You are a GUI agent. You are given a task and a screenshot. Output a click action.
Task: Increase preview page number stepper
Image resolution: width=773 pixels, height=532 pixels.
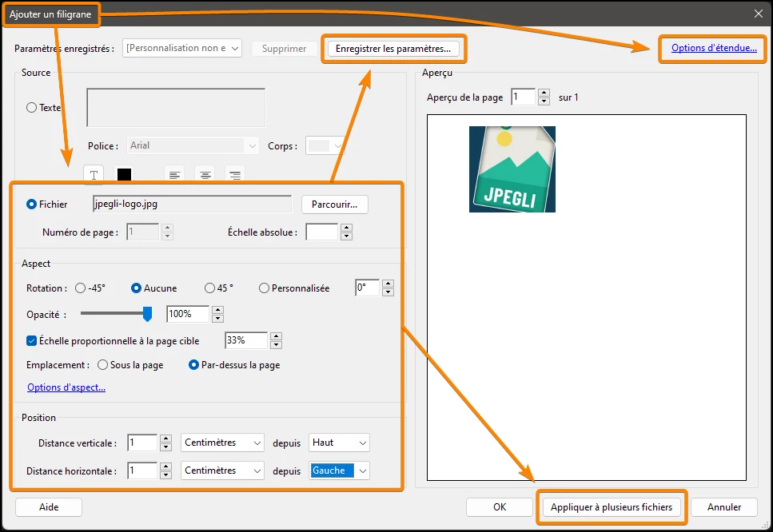coord(544,93)
